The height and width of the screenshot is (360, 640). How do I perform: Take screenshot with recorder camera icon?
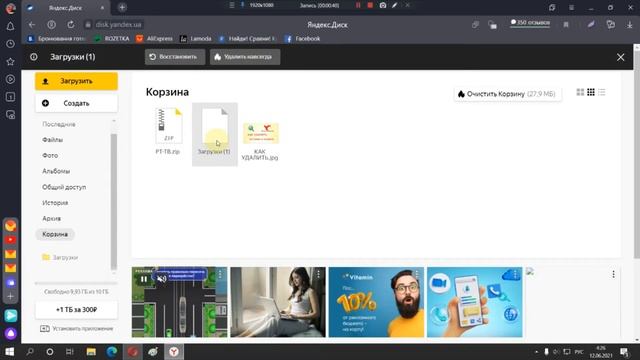pyautogui.click(x=382, y=5)
